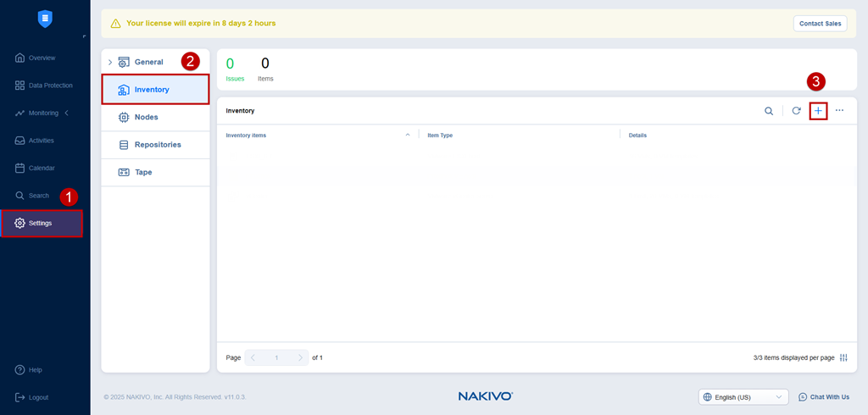Click the Search magnifier icon in sidebar
The image size is (868, 415).
click(x=20, y=196)
